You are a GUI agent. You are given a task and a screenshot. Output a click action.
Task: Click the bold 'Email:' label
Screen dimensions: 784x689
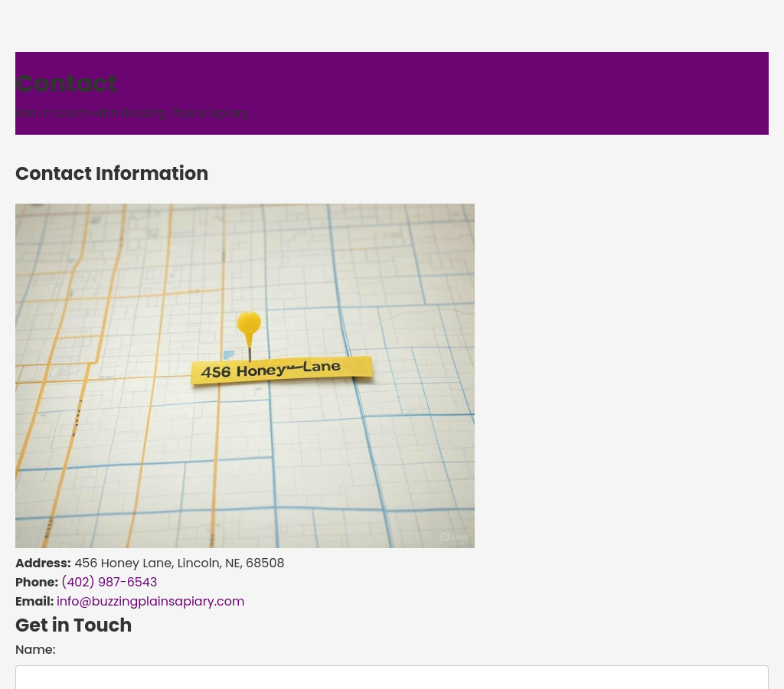[x=34, y=602]
